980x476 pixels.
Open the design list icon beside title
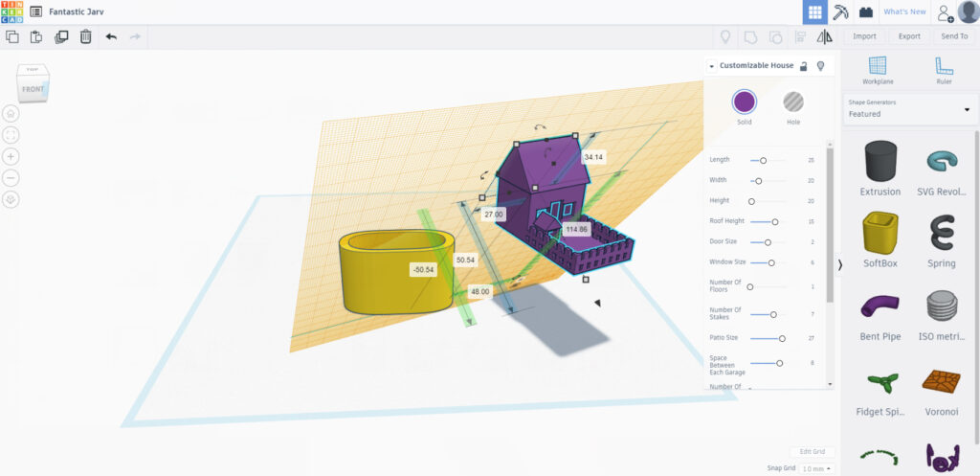pos(36,11)
